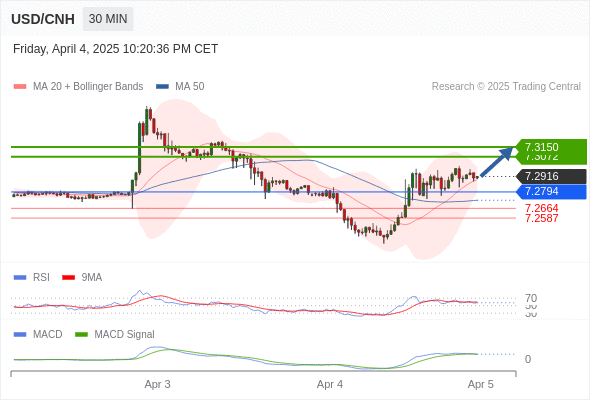
Task: Click the 'MA 20 + Bollinger Bands' legend label
Action: click(x=88, y=87)
